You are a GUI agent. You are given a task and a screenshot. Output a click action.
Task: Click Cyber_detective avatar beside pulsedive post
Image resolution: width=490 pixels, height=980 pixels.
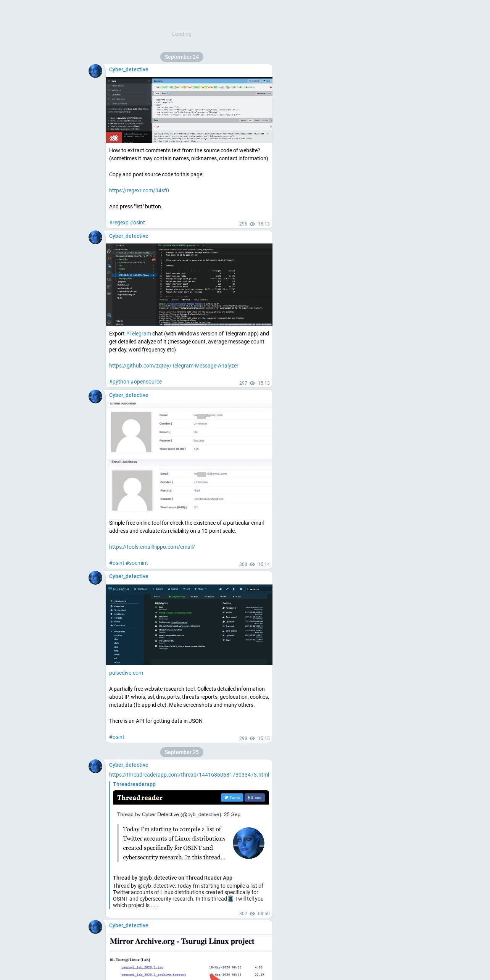pos(95,578)
